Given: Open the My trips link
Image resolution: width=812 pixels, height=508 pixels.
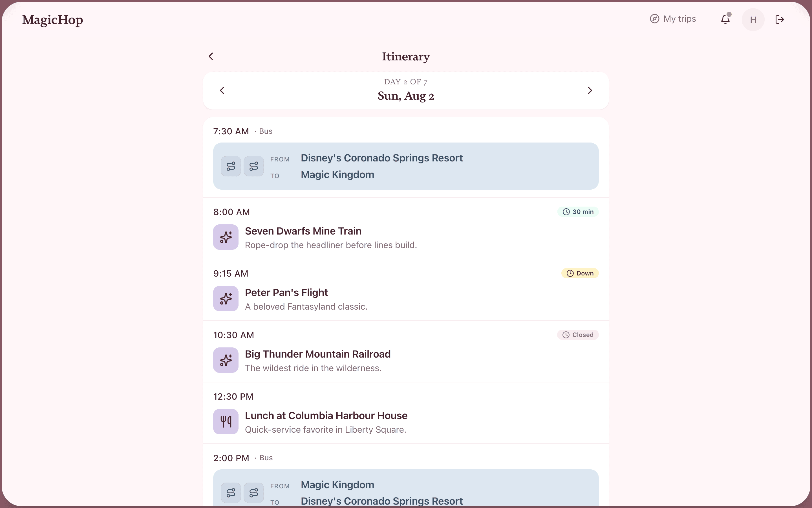Looking at the screenshot, I should pyautogui.click(x=673, y=19).
